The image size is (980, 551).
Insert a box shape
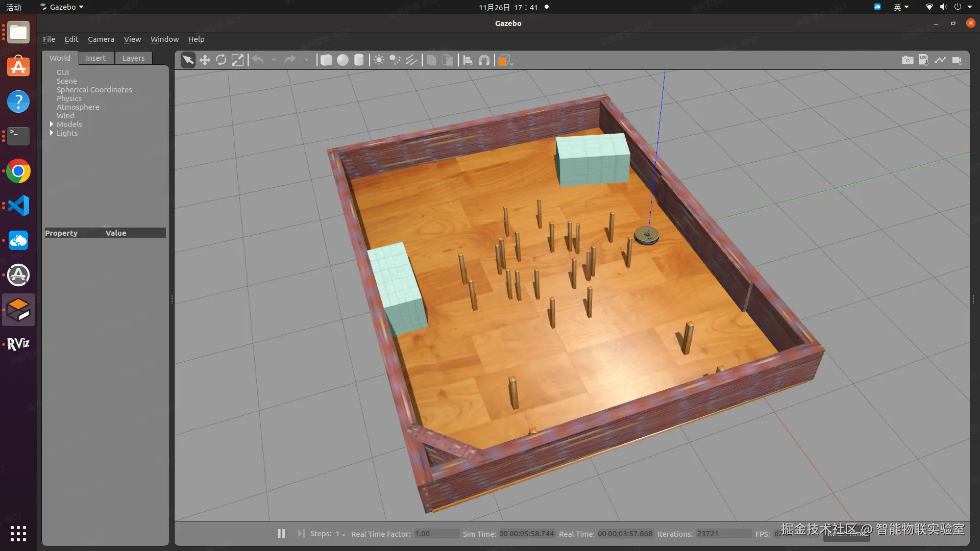(326, 60)
